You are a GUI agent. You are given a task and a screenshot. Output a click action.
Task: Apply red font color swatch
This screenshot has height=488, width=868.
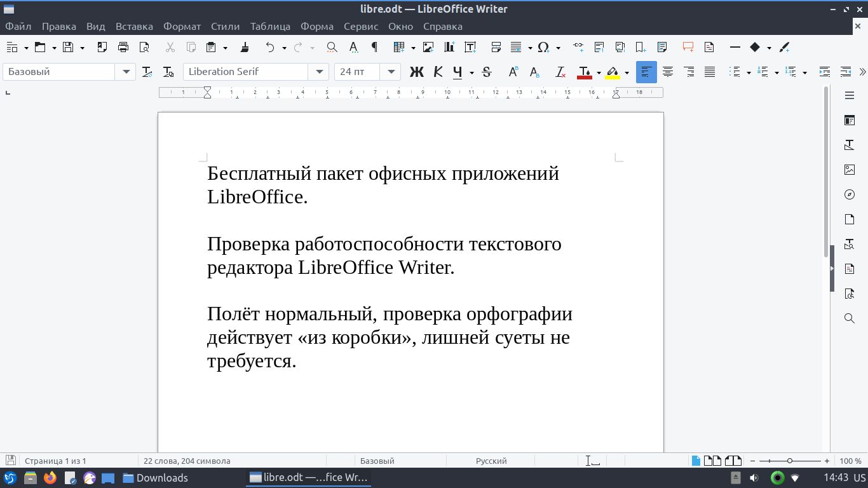tap(585, 72)
